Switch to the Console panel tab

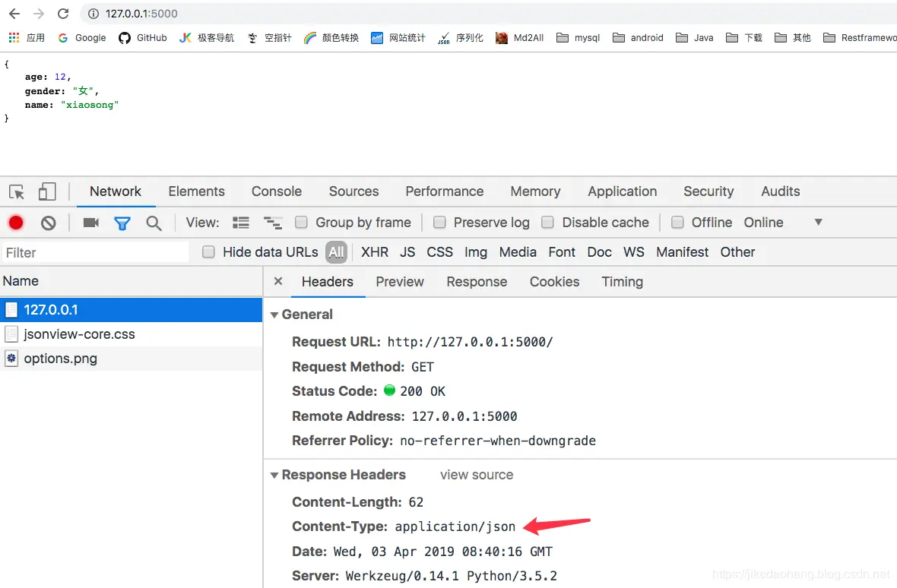click(x=276, y=191)
